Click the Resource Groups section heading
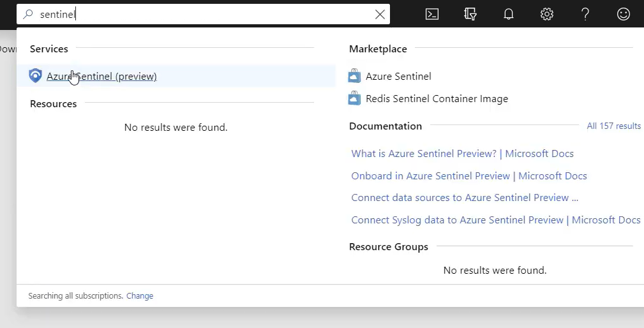Image resolution: width=644 pixels, height=328 pixels. [x=389, y=247]
